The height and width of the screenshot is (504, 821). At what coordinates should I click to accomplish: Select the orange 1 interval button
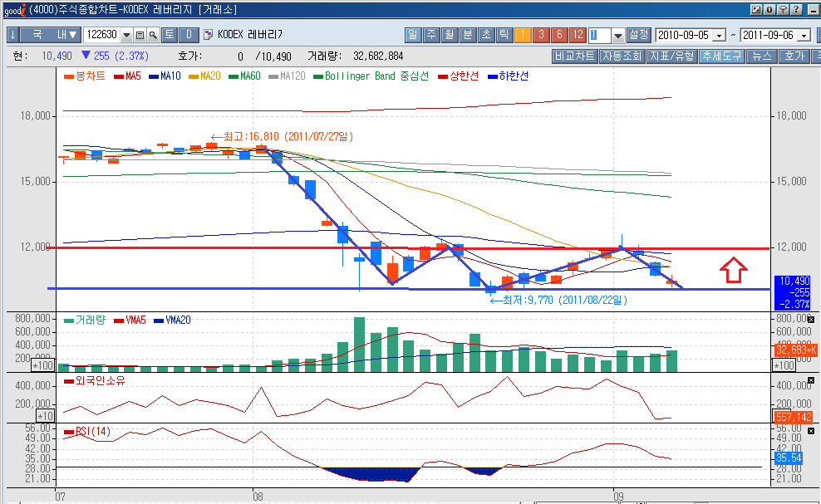click(522, 35)
